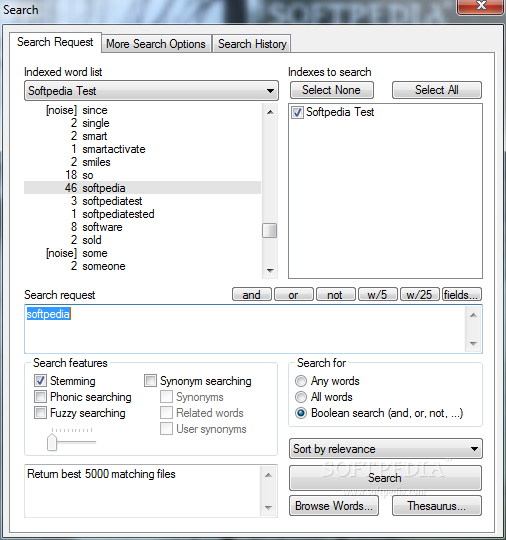Open Browse Words... dialog

click(334, 506)
